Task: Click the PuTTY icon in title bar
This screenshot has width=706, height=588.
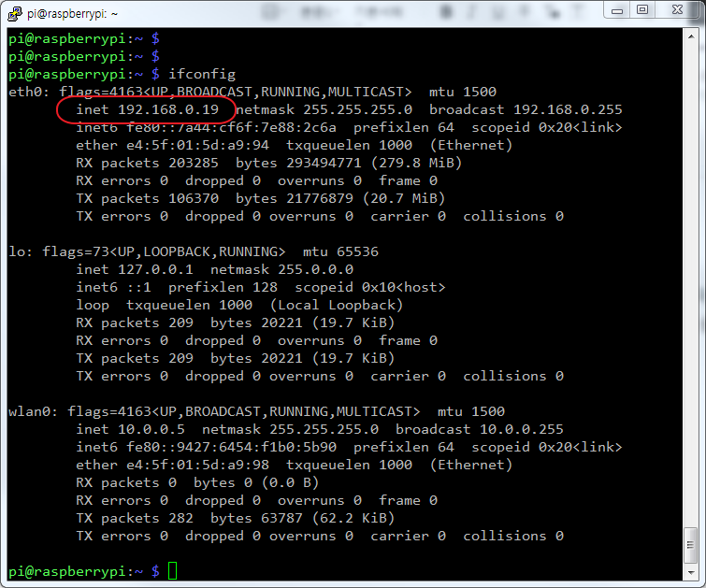Action: [15, 13]
